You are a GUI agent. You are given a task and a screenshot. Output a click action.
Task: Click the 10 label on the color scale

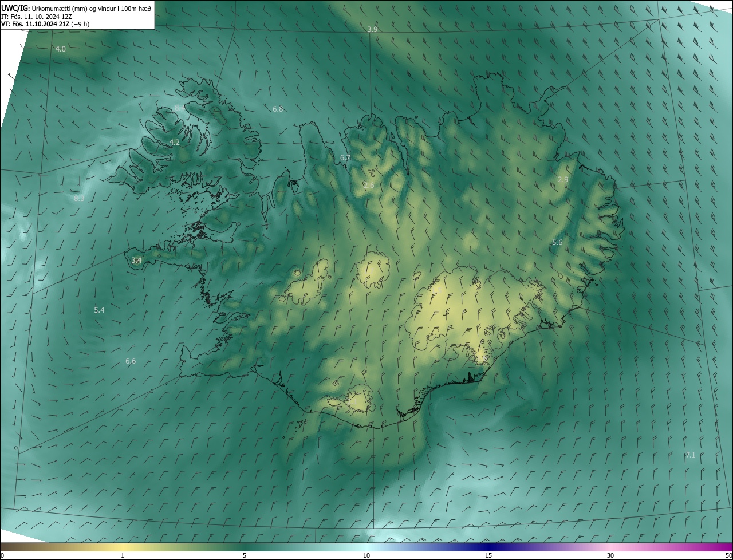pyautogui.click(x=366, y=555)
